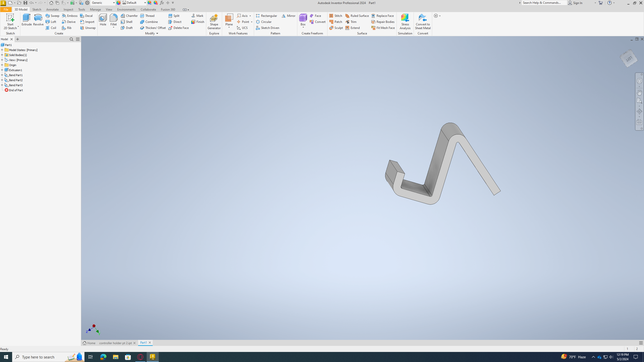Expand the Origin folder node

[x=2, y=65]
